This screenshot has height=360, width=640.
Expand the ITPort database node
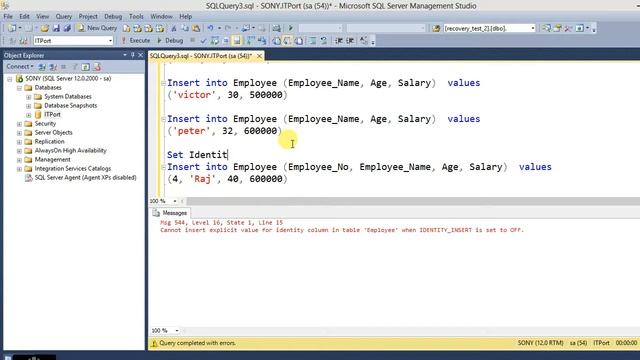[29, 115]
